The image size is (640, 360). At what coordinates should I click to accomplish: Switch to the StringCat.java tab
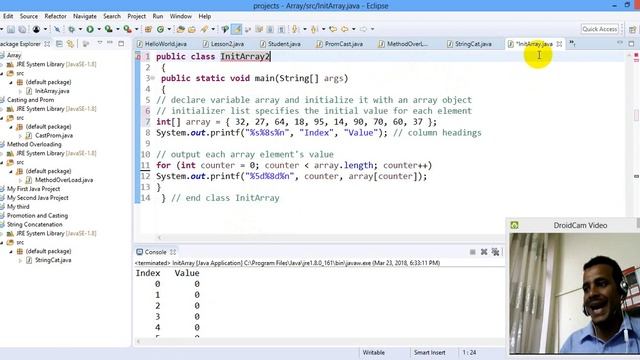469,44
